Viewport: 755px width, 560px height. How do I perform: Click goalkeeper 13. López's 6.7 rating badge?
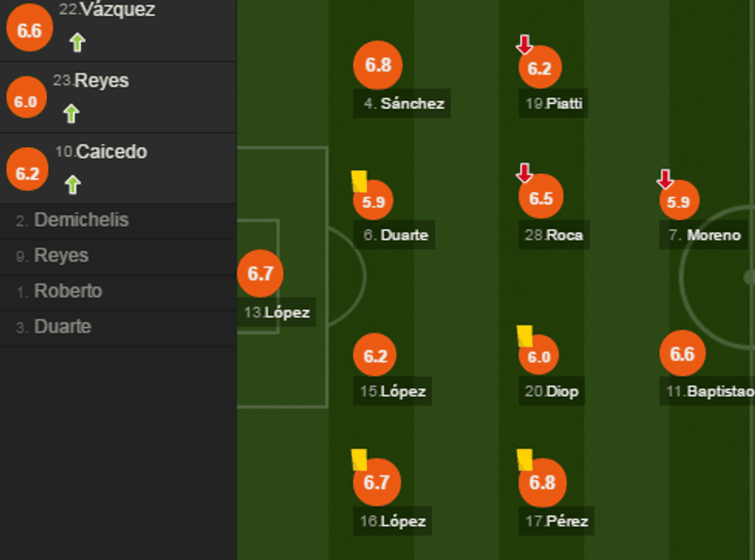point(260,273)
